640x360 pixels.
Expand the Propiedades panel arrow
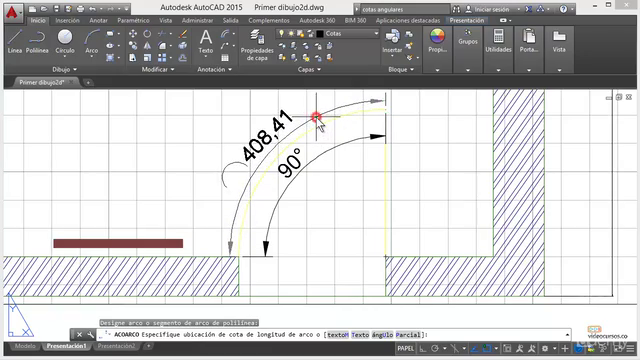437,70
